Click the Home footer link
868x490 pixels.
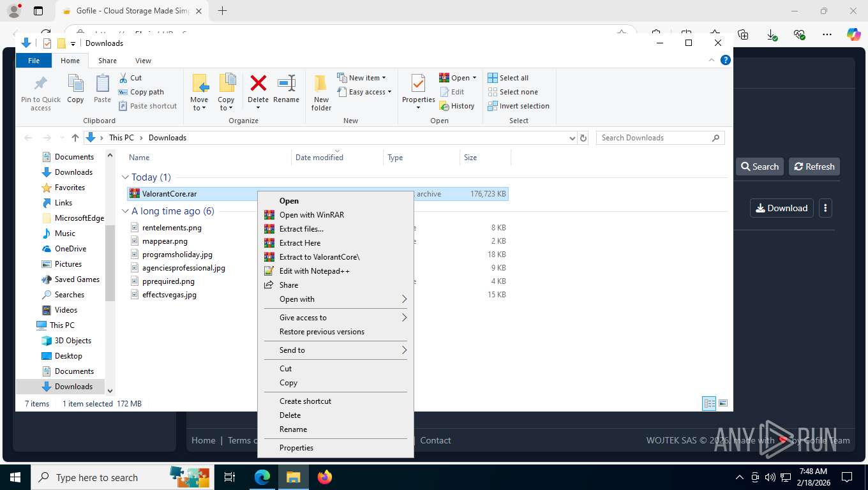[x=204, y=440]
